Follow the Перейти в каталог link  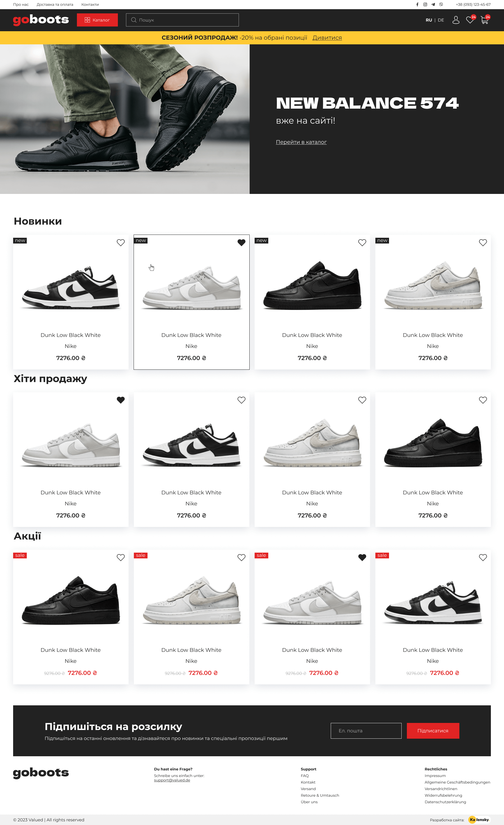tap(301, 142)
